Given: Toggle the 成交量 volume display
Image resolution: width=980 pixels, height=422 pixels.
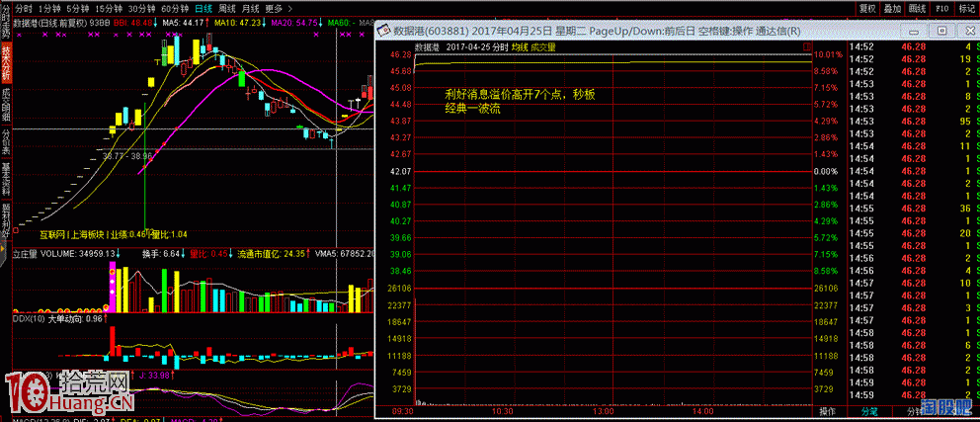Looking at the screenshot, I should [x=542, y=46].
